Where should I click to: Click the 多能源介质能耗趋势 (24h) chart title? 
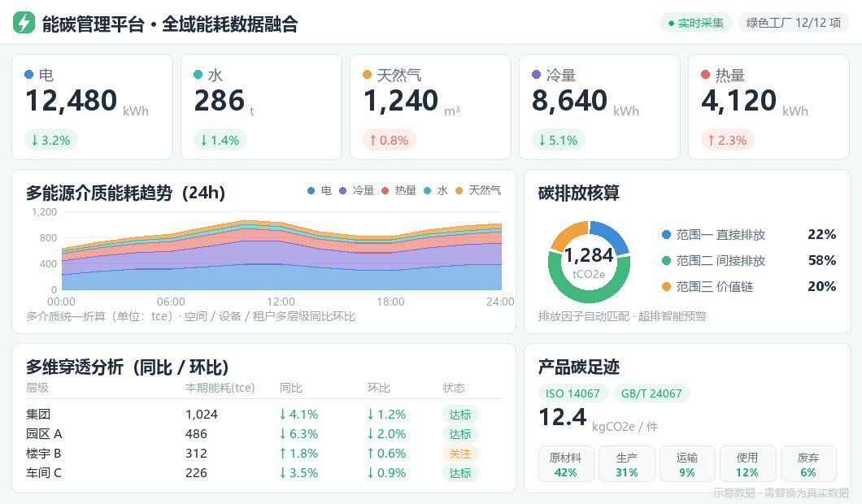coord(125,193)
